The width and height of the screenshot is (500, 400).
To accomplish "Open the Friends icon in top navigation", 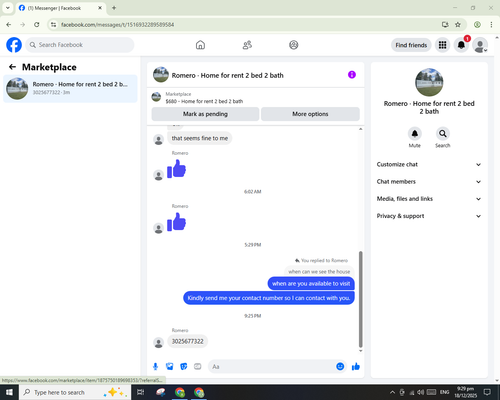I will point(247,45).
